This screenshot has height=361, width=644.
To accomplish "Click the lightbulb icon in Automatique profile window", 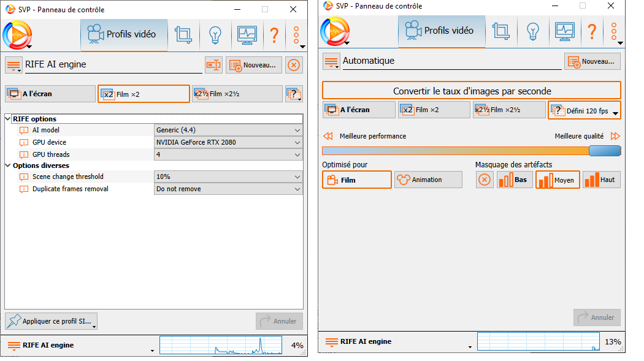I will 533,31.
